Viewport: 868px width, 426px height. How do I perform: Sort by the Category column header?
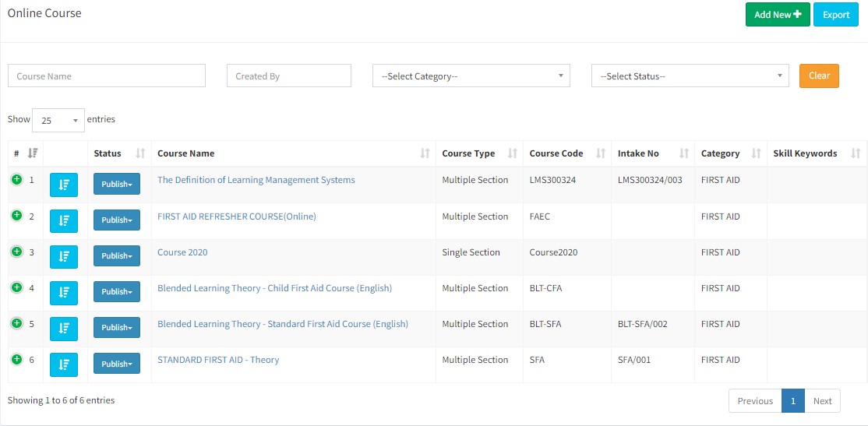(755, 153)
